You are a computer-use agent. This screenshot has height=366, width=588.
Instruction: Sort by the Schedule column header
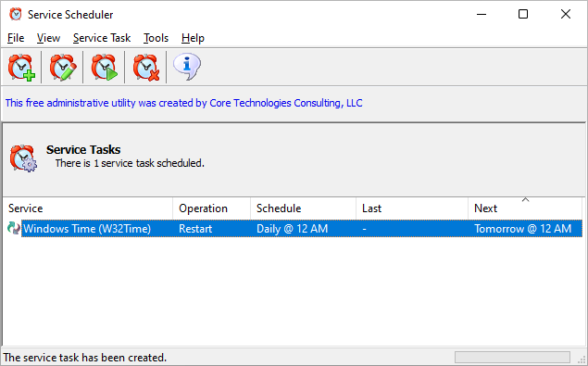pyautogui.click(x=303, y=208)
